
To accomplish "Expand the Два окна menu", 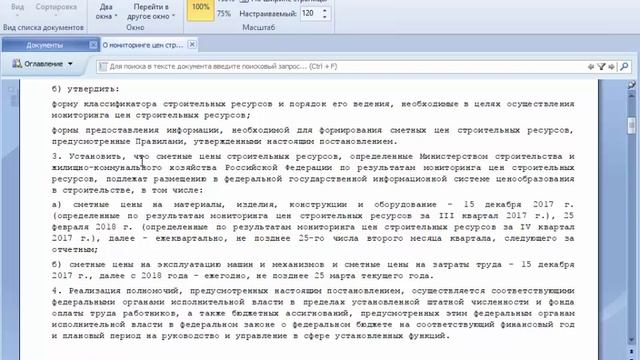I will 106,11.
